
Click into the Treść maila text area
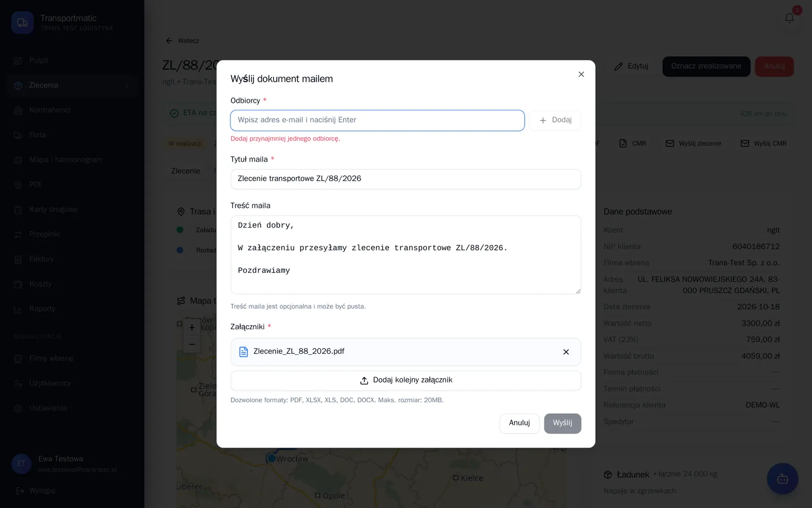[x=405, y=255]
